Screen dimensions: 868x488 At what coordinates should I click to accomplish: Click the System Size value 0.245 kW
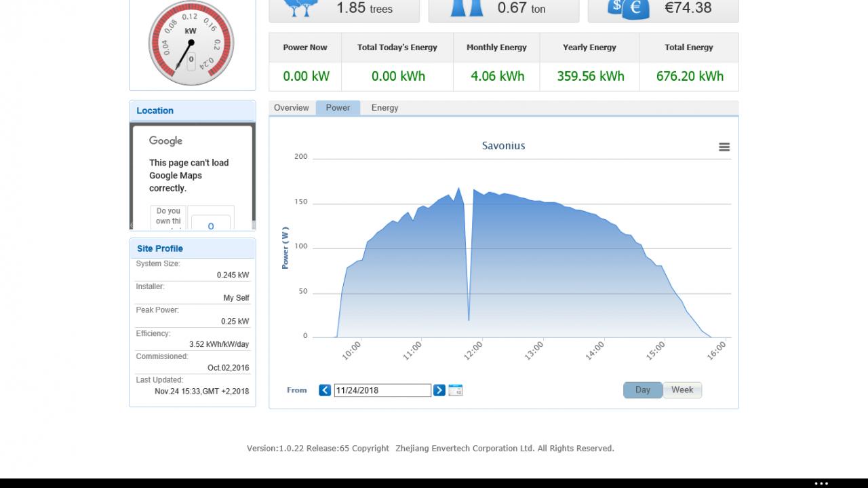[233, 275]
